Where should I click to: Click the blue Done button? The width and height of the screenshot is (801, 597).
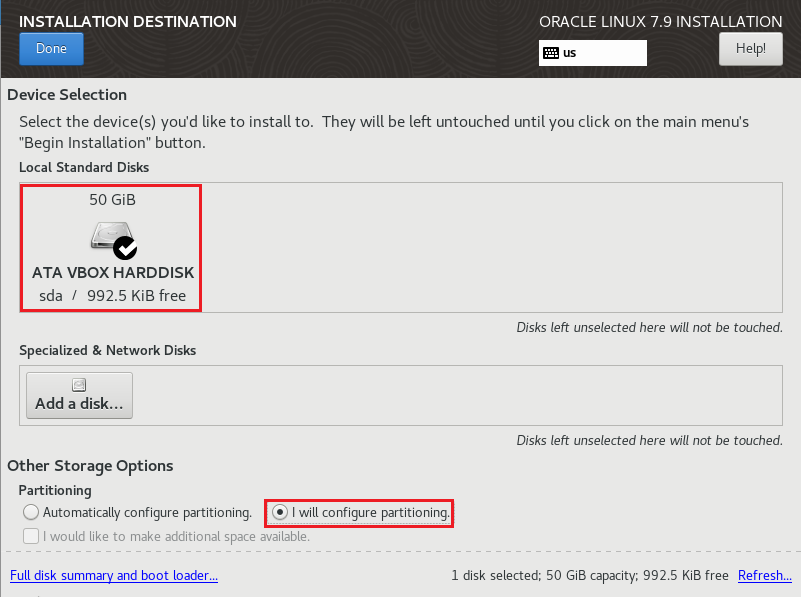[x=51, y=49]
